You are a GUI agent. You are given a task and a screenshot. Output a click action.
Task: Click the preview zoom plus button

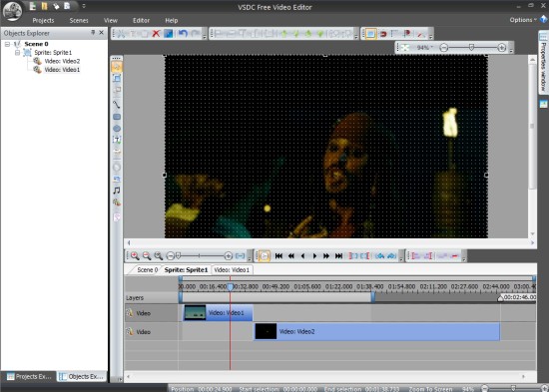tap(502, 48)
